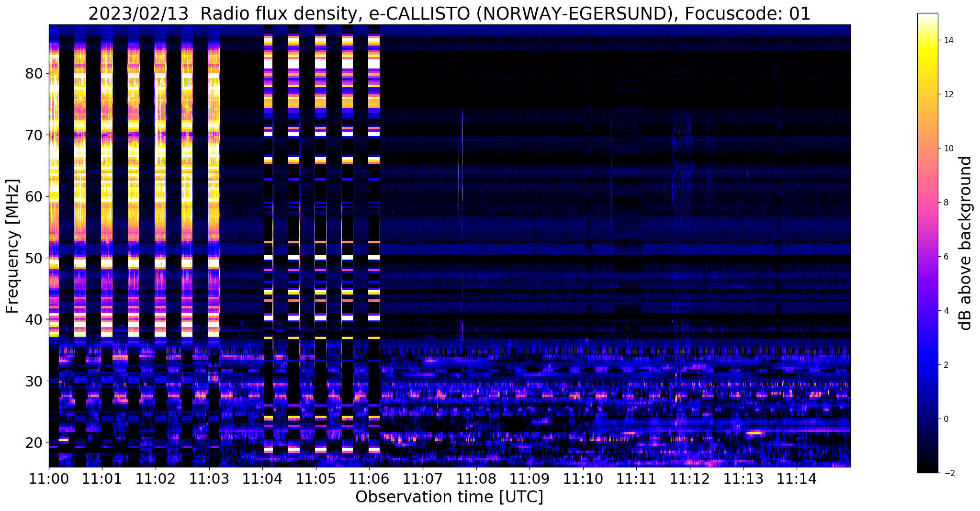Click the 11:08 time tick label
The width and height of the screenshot is (980, 511).
click(476, 479)
